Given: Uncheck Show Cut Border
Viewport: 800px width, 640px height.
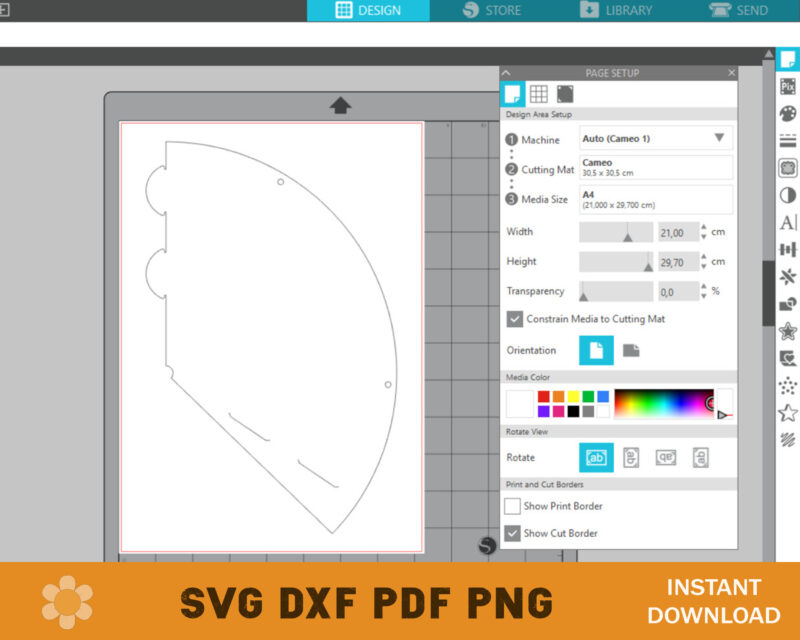Looking at the screenshot, I should [513, 533].
